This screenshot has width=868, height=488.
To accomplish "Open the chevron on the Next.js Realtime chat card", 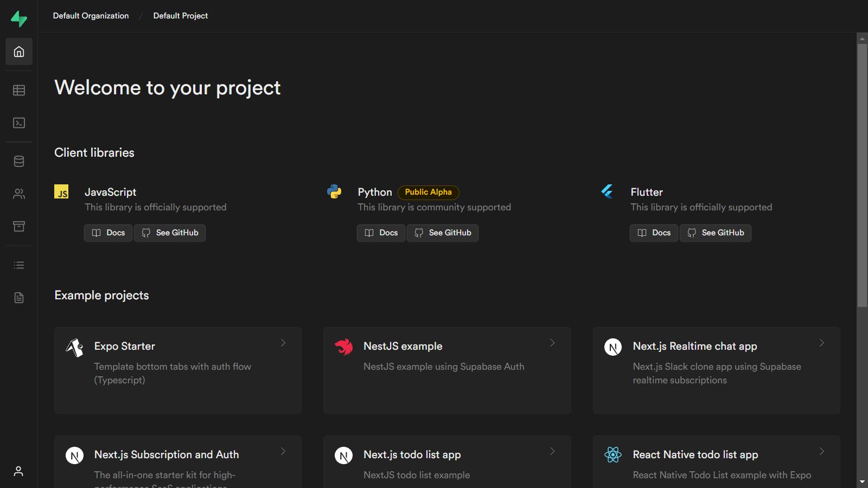I will coord(822,343).
